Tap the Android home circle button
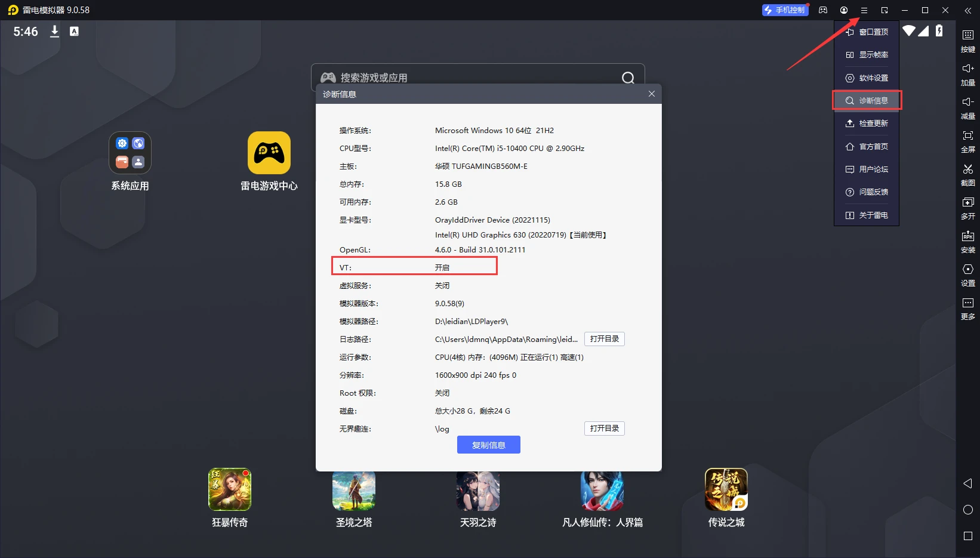 (x=968, y=510)
